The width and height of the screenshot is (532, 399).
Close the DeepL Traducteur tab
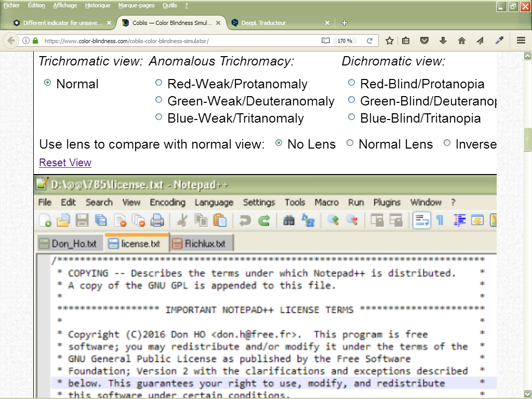(x=327, y=23)
